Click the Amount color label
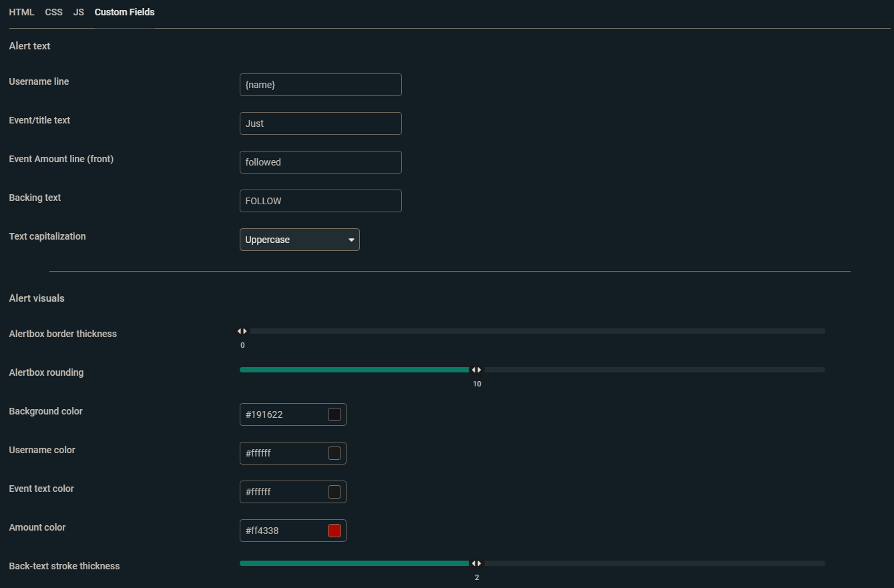This screenshot has height=588, width=894. point(37,527)
